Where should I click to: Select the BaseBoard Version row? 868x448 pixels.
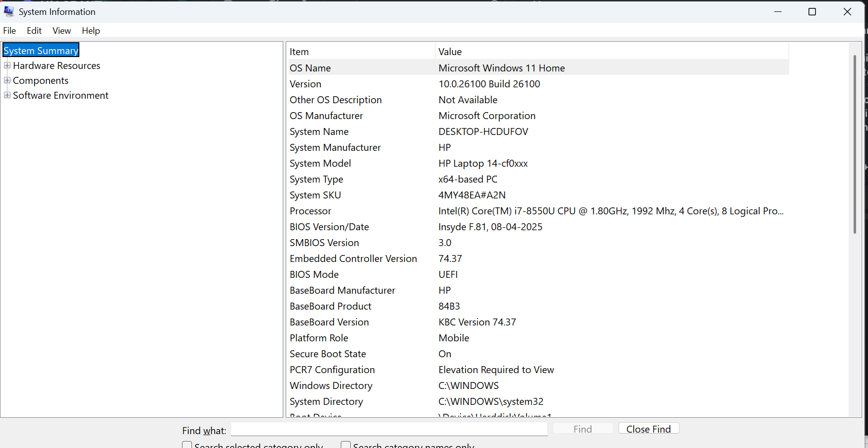(x=538, y=322)
